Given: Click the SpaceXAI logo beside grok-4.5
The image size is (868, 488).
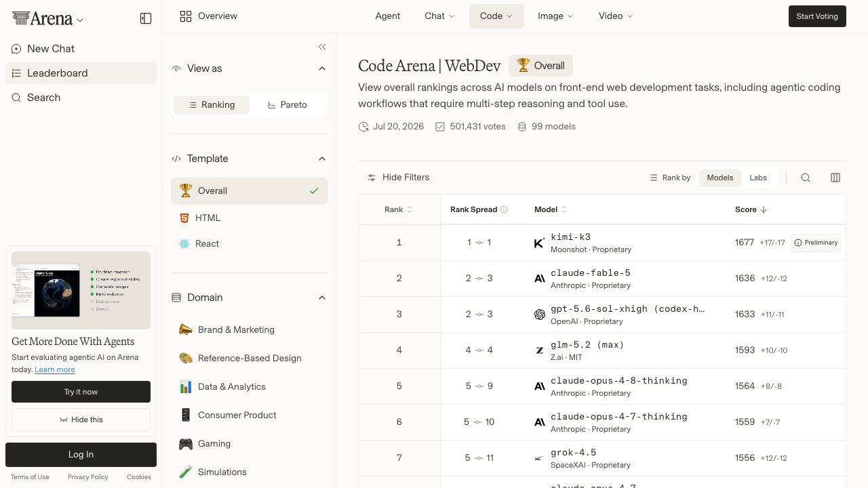Looking at the screenshot, I should (x=540, y=458).
